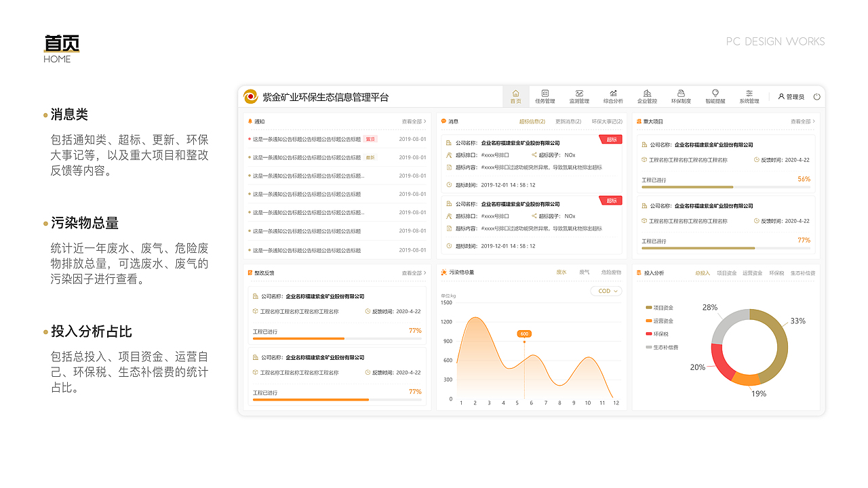Open 任务管理 in the top navigation
The image size is (868, 488).
coord(545,97)
